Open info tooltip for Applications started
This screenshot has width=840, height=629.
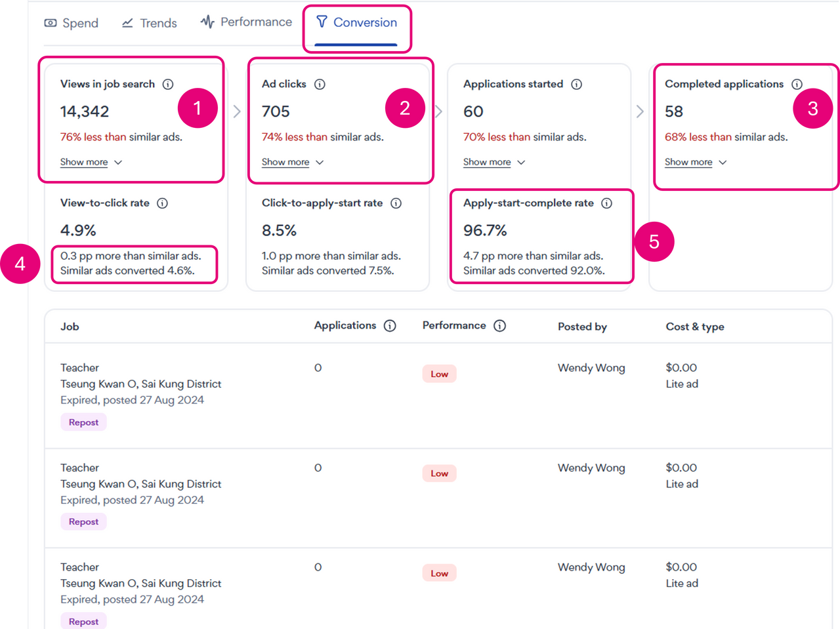(576, 84)
